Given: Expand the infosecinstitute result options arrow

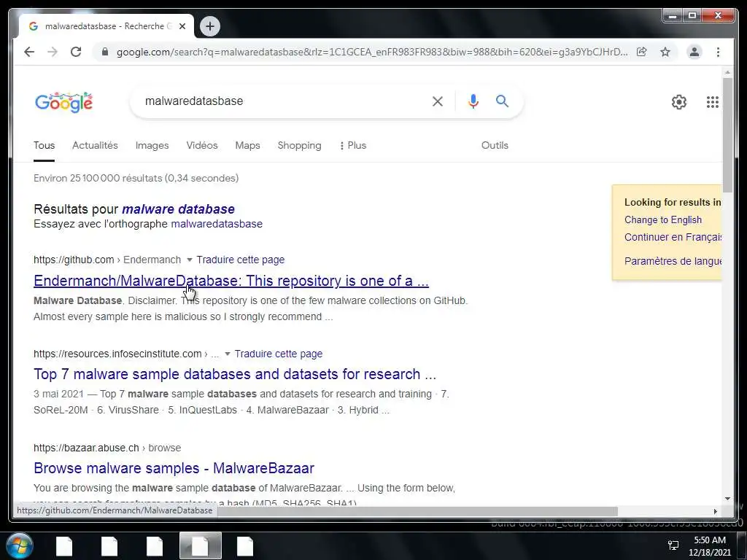Looking at the screenshot, I should click(x=228, y=354).
